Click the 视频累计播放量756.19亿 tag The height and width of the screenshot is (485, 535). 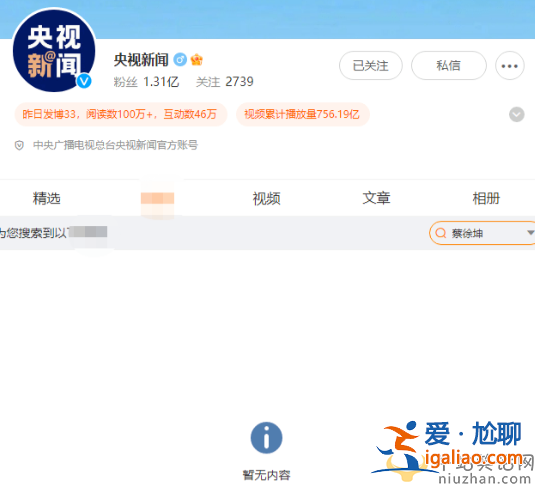(x=303, y=114)
